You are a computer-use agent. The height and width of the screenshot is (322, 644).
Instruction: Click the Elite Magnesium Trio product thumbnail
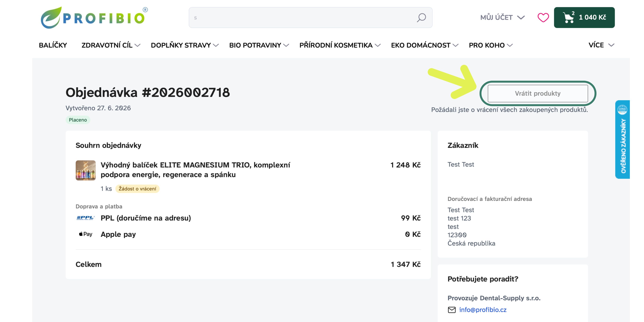86,170
